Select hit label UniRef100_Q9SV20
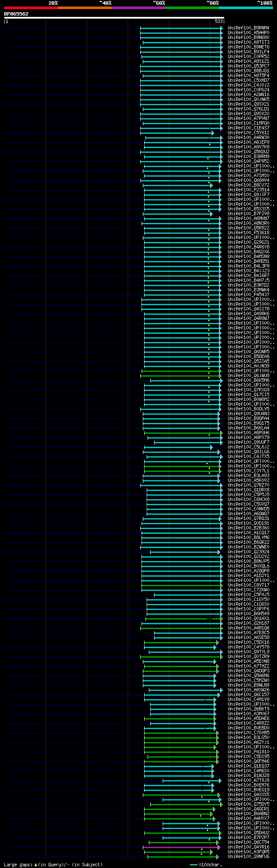277x868 pixels. 248,114
